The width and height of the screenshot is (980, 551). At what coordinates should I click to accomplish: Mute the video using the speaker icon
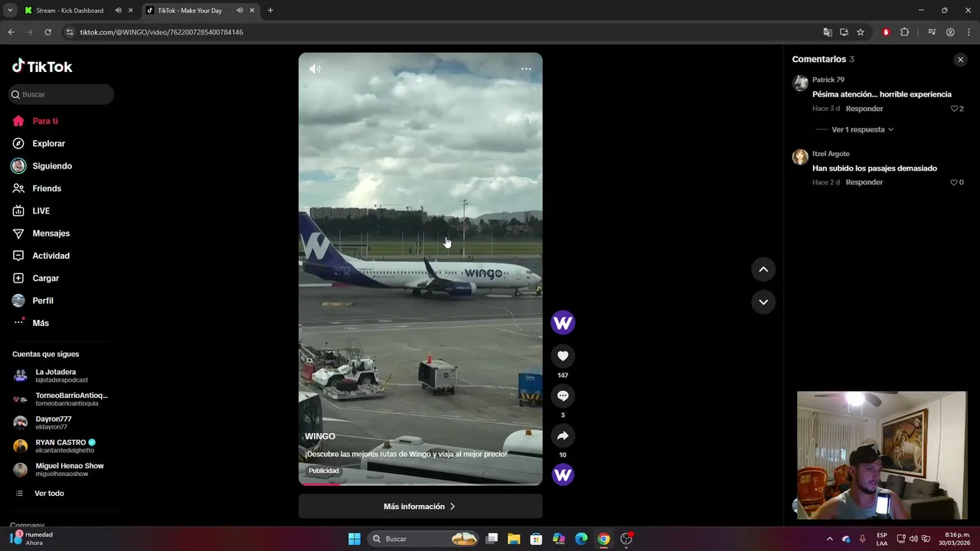tap(315, 69)
